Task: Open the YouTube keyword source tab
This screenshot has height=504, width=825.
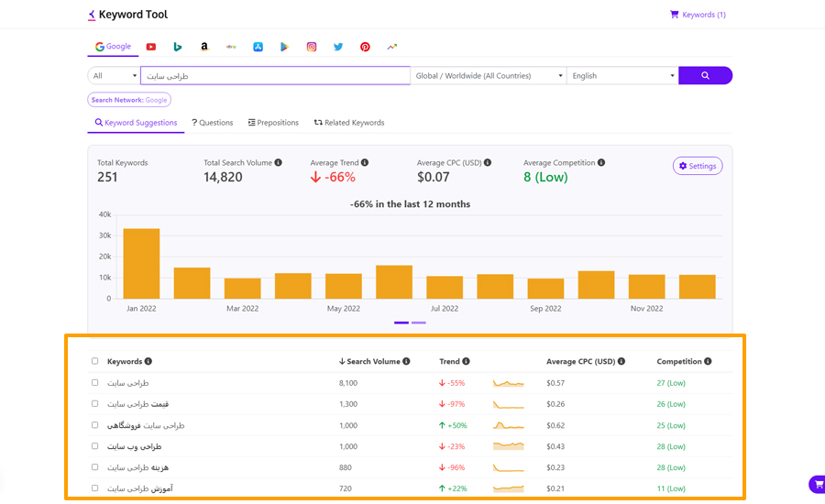Action: [151, 47]
